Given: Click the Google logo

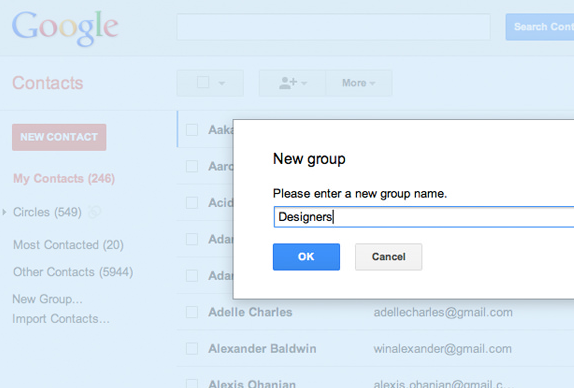Looking at the screenshot, I should [x=65, y=28].
